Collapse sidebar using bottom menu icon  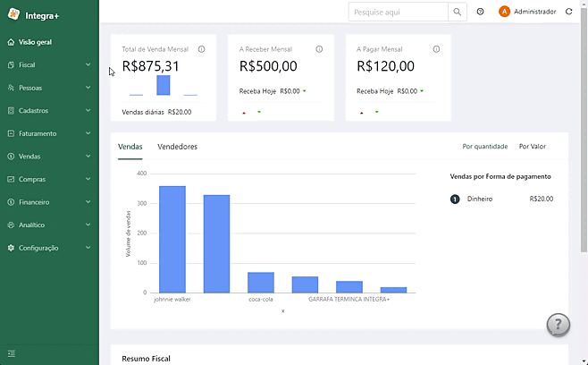[12, 353]
